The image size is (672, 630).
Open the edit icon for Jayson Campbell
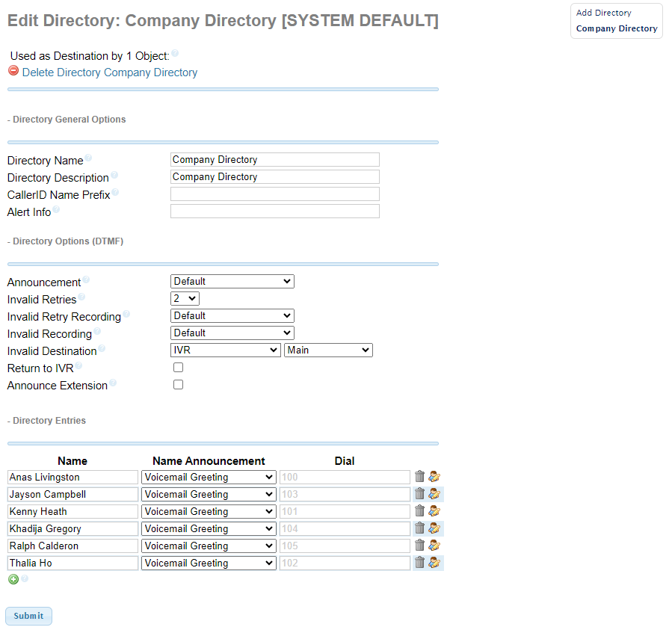[x=434, y=493]
